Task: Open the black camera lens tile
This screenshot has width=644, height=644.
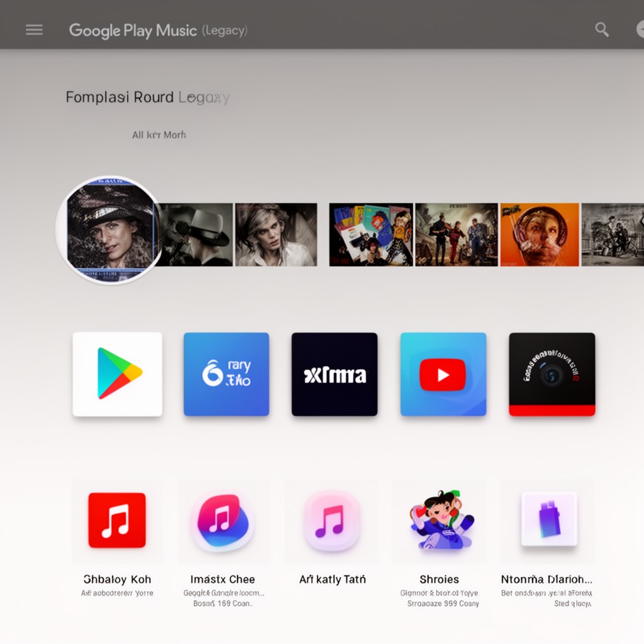Action: tap(552, 374)
